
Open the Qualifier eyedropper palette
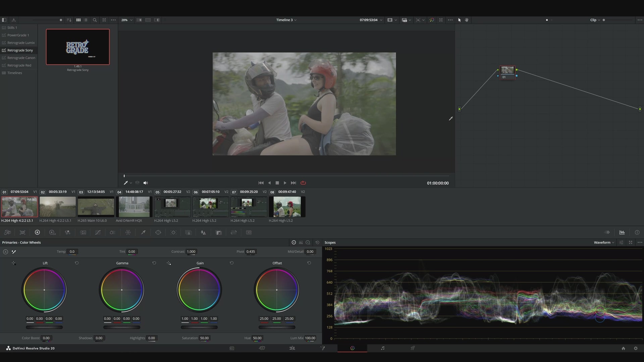[143, 232]
